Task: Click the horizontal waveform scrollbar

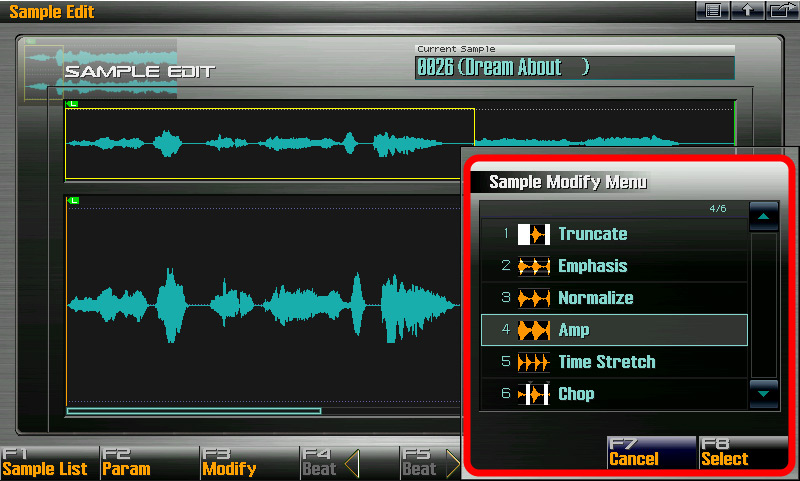Action: 194,411
